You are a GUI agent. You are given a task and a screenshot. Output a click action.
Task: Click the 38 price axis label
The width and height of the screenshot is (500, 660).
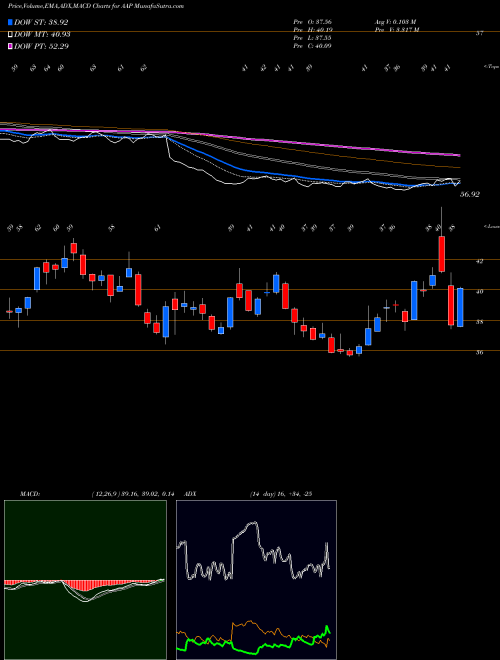pos(479,322)
